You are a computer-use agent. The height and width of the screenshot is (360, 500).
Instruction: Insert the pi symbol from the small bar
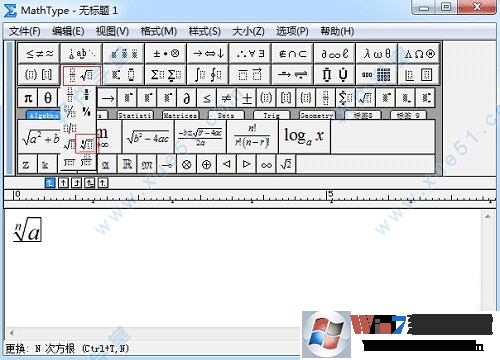click(28, 98)
